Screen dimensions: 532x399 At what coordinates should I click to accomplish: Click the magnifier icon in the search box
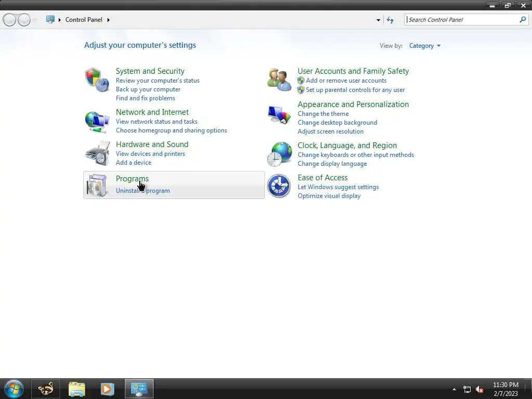[523, 20]
